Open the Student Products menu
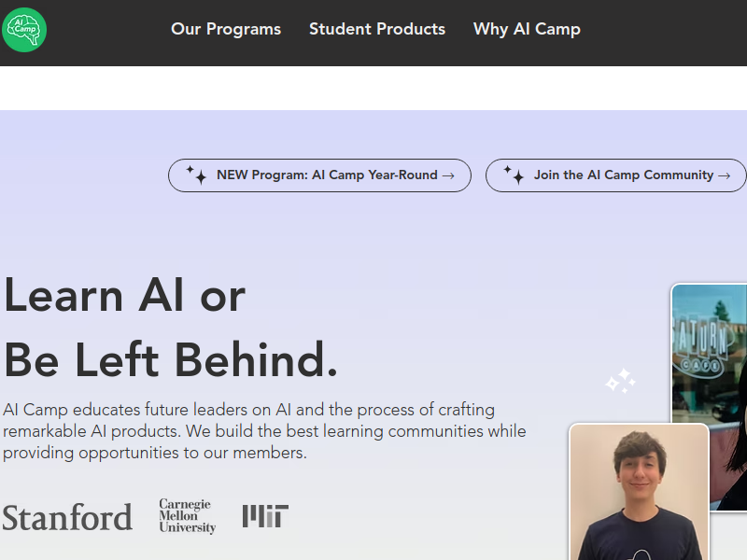Screen dimensions: 747x560 pyautogui.click(x=377, y=29)
